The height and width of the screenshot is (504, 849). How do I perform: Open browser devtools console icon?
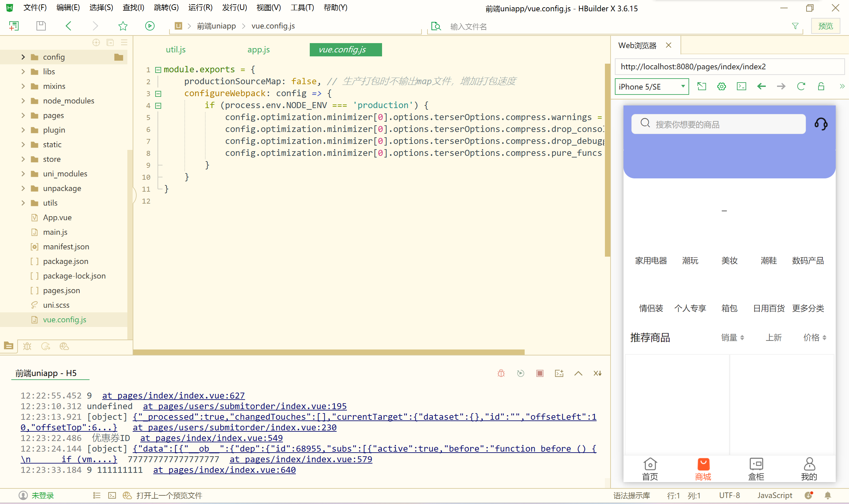[x=741, y=87]
